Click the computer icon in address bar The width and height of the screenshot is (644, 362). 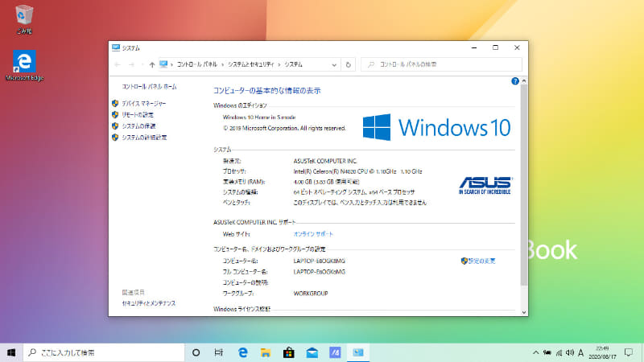pyautogui.click(x=163, y=64)
